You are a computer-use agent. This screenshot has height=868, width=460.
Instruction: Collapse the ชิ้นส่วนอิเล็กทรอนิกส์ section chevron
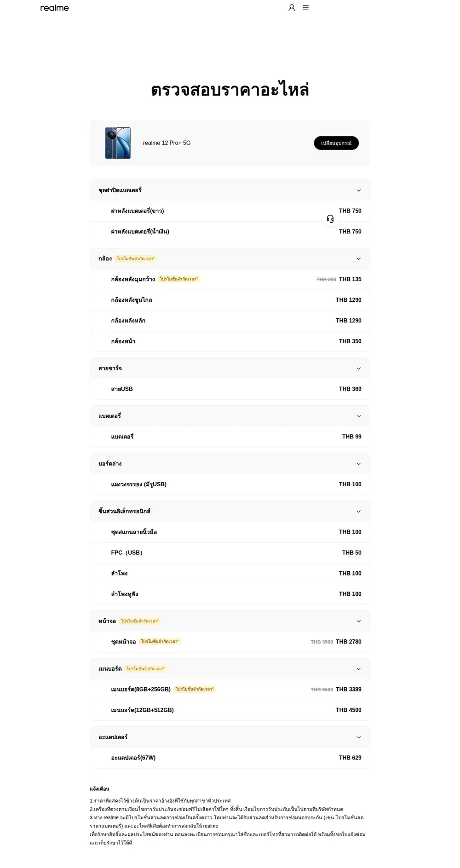click(x=359, y=512)
